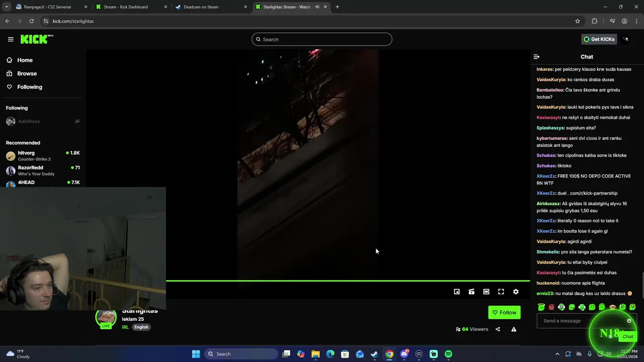Enter fullscreen video mode
Screen dimensions: 644x362
point(501,292)
